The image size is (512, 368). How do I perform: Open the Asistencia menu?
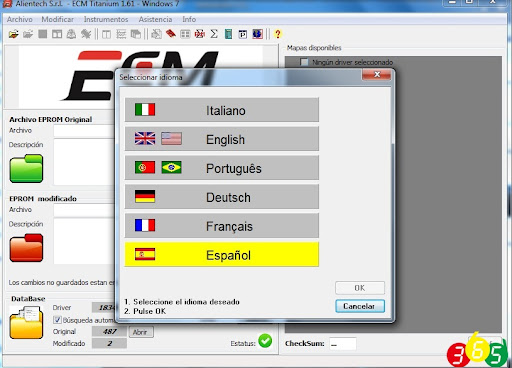155,19
